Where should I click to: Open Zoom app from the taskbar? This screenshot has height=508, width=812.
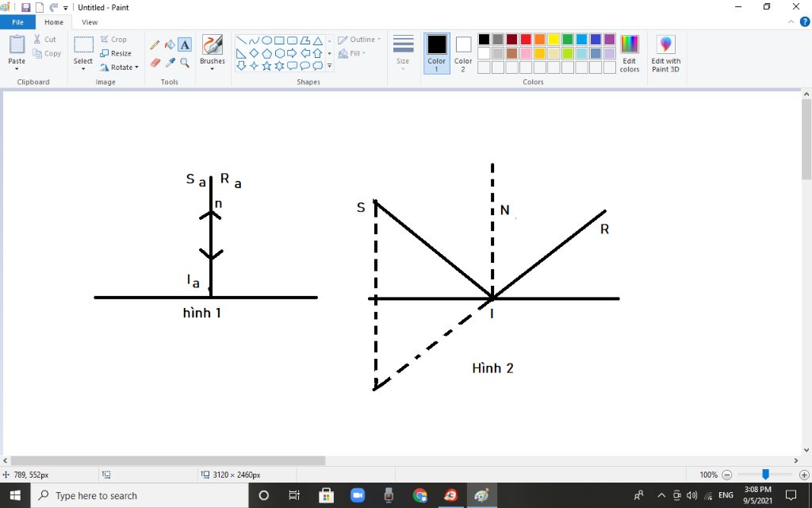pyautogui.click(x=358, y=495)
